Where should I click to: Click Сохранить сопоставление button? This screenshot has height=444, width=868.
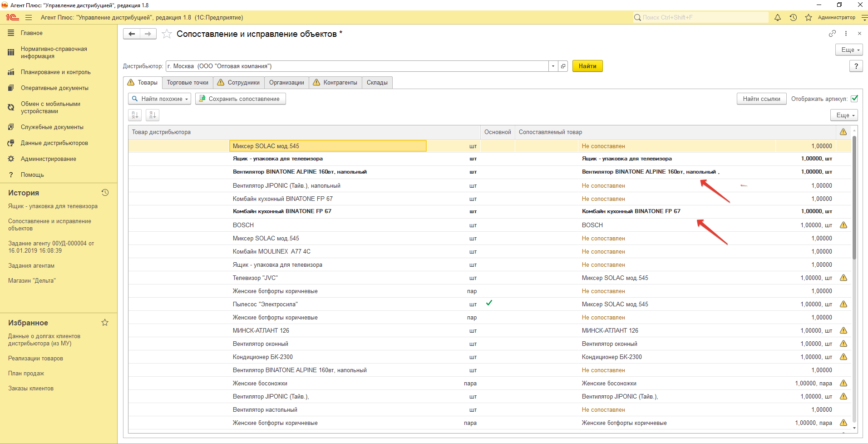click(x=241, y=99)
